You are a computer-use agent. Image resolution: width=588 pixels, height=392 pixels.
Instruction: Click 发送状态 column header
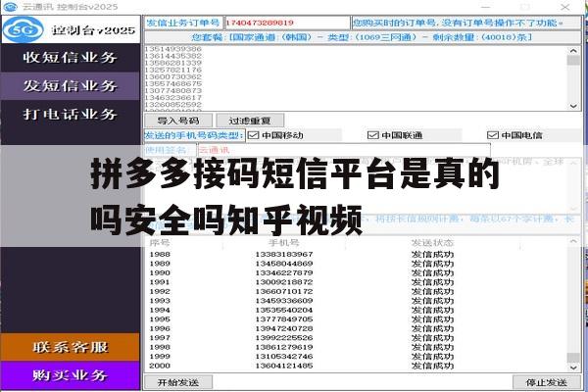pos(432,243)
